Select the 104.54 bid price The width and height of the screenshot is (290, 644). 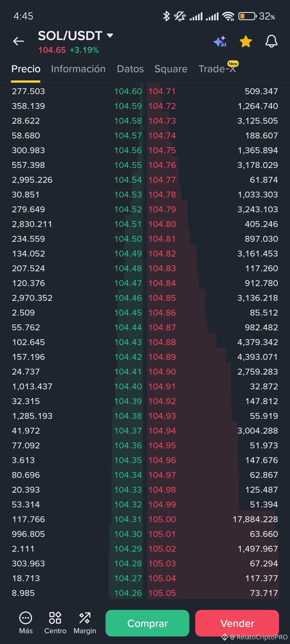coord(128,180)
